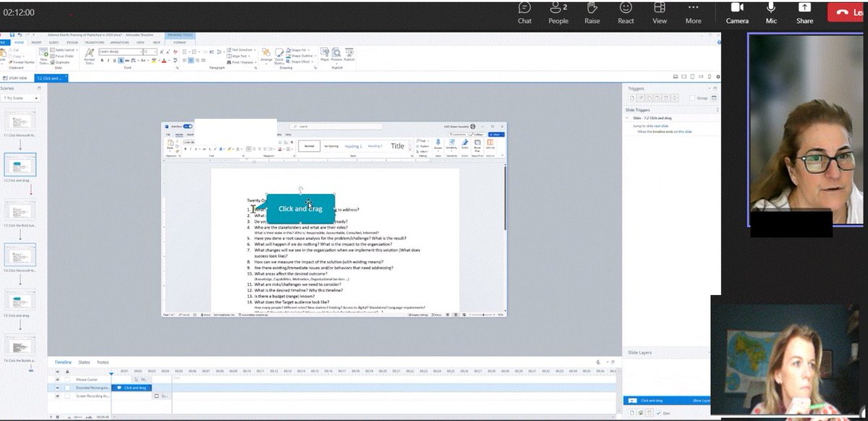This screenshot has width=868, height=421.
Task: Open the 7 Try Scene dropdown
Action: (22, 98)
